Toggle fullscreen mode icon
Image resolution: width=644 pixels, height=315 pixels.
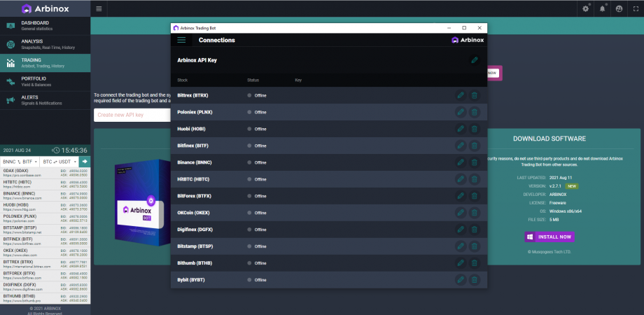636,8
